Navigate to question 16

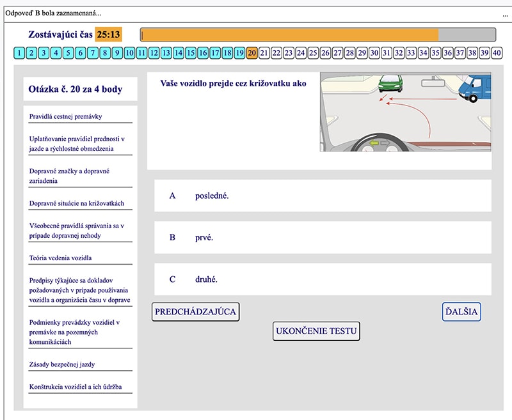point(203,53)
